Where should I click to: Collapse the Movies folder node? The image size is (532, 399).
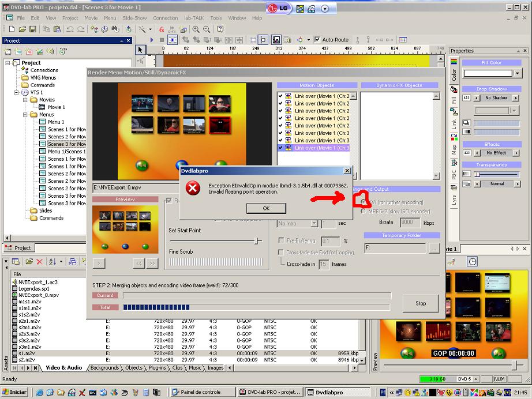pyautogui.click(x=25, y=100)
